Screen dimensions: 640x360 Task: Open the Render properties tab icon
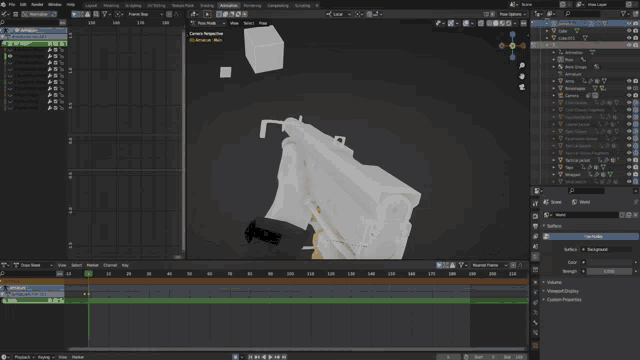535,216
